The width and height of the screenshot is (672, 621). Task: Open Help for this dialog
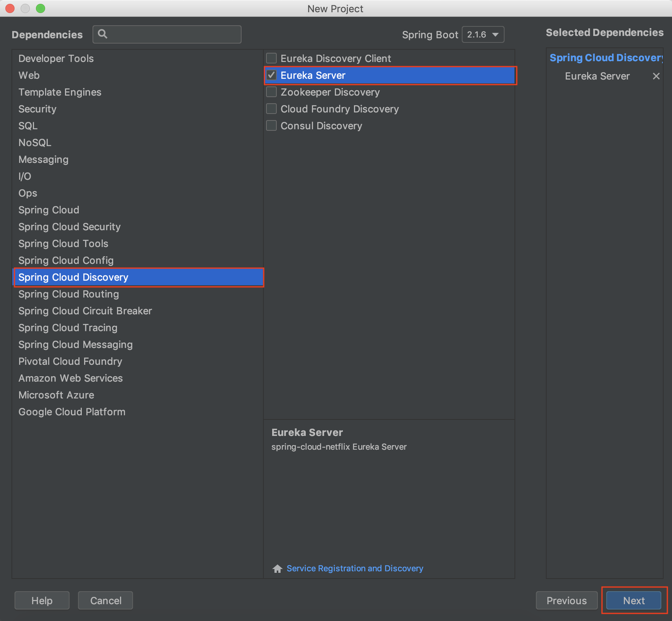coord(42,600)
